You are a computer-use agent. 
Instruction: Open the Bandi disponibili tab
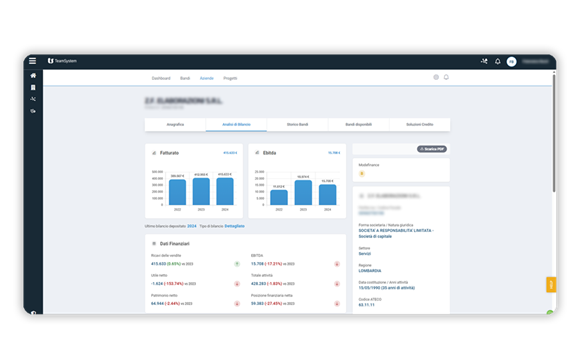359,125
